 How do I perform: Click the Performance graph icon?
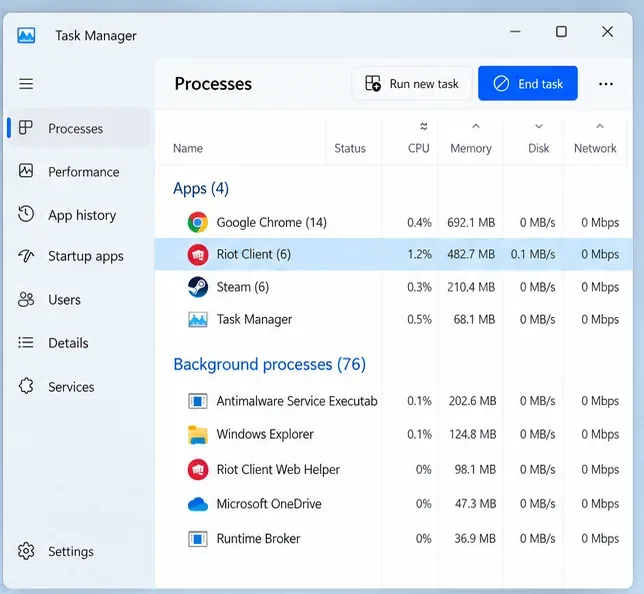click(x=26, y=170)
